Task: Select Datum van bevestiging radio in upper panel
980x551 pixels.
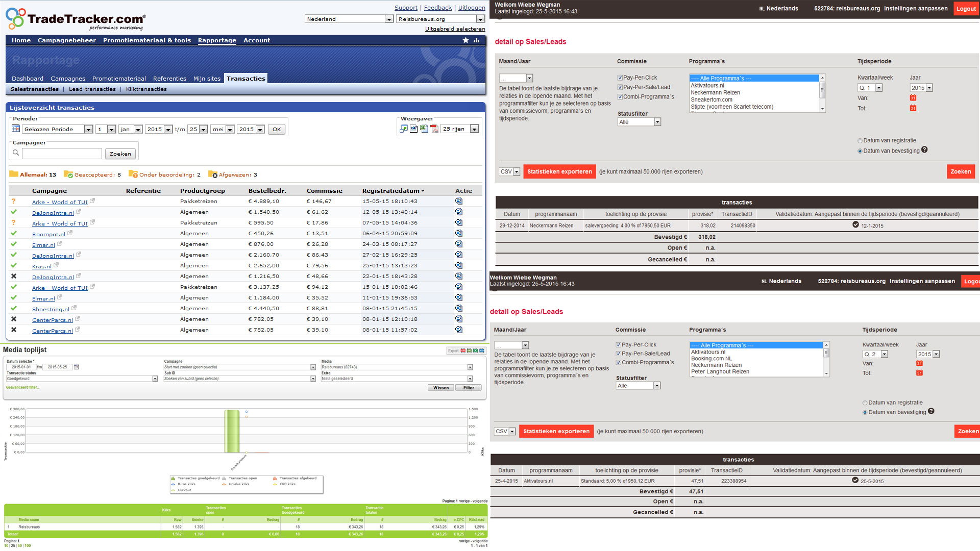Action: coord(860,151)
